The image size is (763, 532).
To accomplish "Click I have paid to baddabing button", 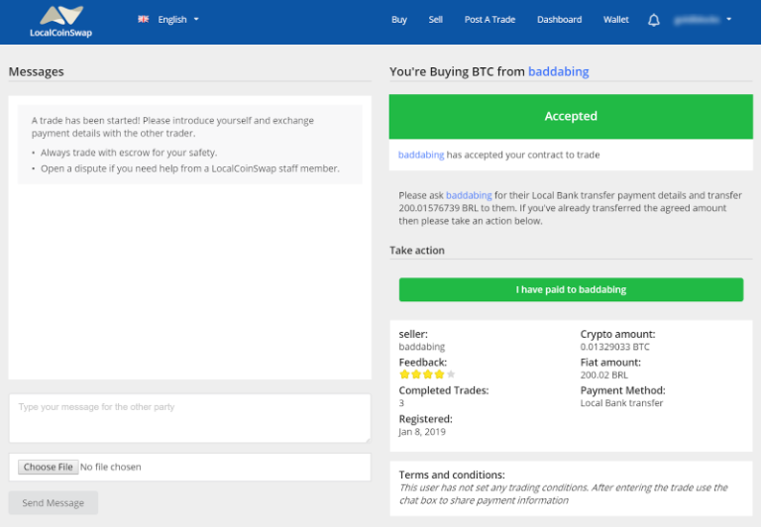I will point(571,289).
